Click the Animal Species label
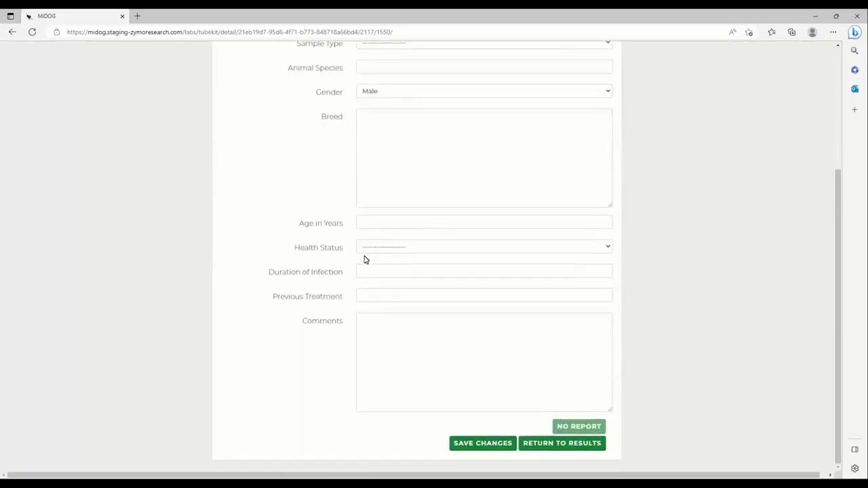Image resolution: width=868 pixels, height=488 pixels. click(315, 68)
